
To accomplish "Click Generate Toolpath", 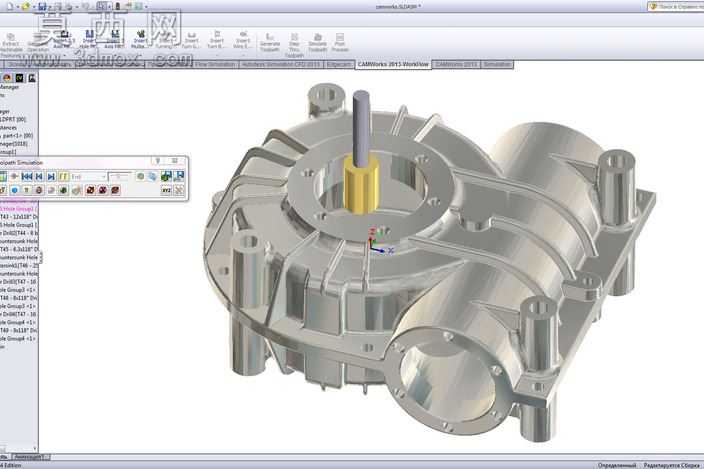I will 269,42.
